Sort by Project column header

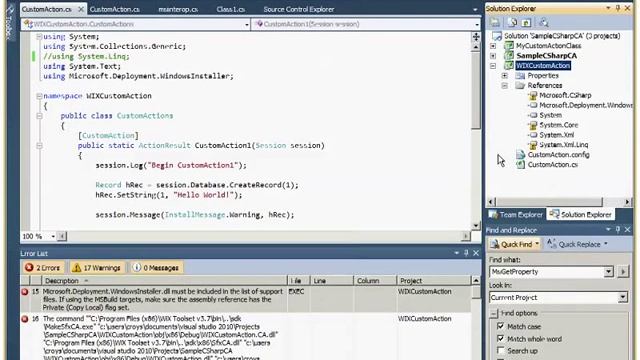[433, 280]
